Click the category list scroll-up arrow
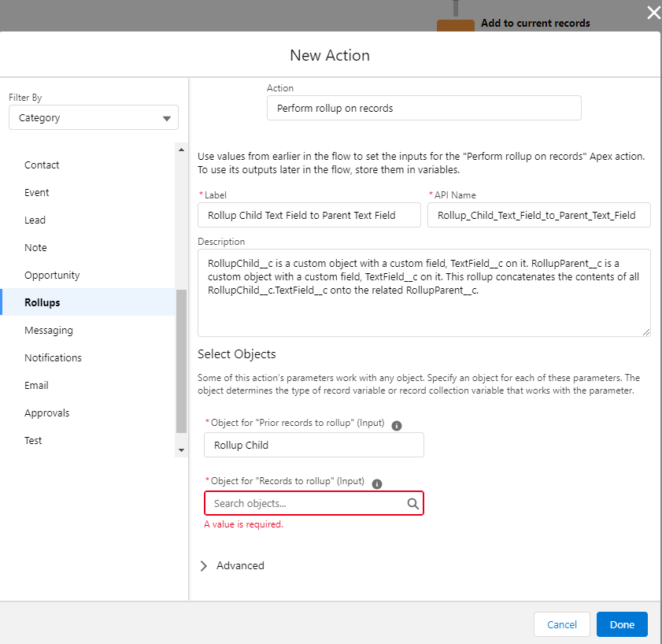The width and height of the screenshot is (662, 644). tap(181, 150)
